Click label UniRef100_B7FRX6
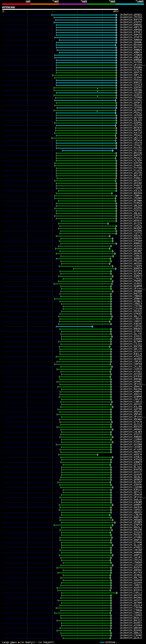 (131, 376)
